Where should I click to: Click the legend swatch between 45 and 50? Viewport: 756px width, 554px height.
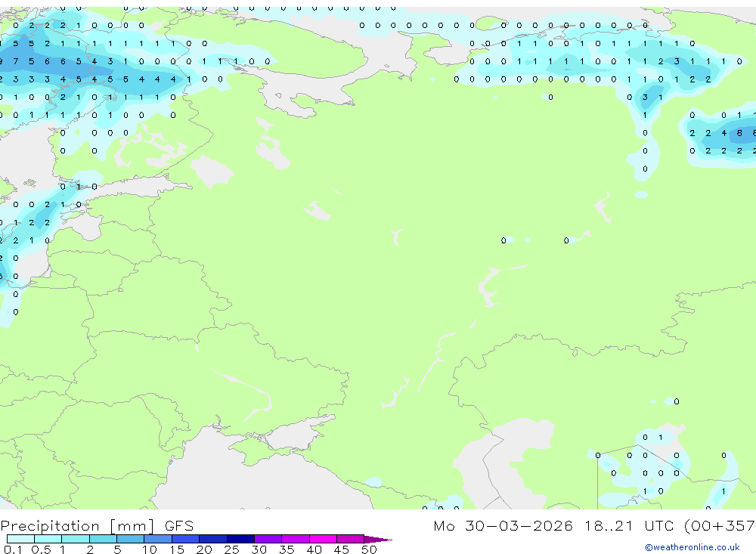coord(351,539)
